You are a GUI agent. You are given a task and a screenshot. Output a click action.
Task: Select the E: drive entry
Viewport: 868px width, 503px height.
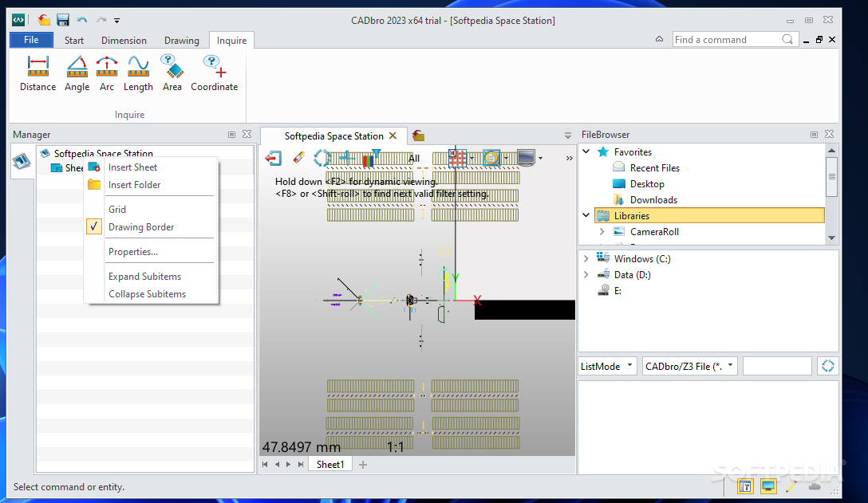[617, 290]
